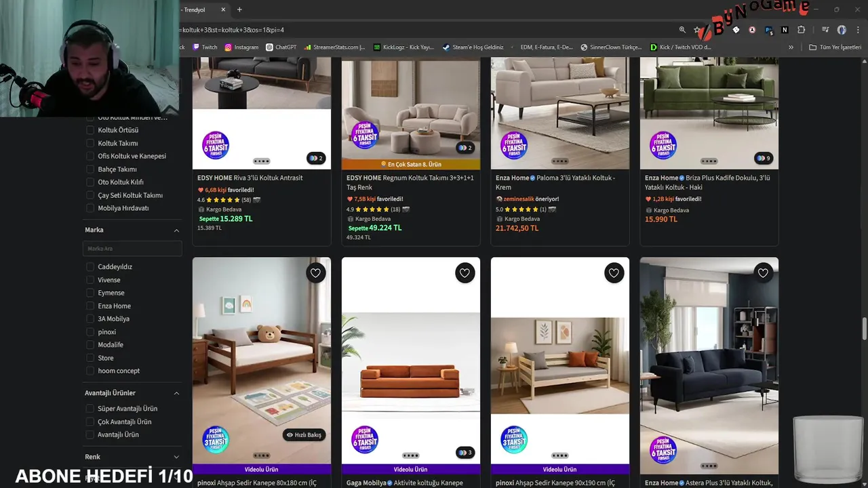Image resolution: width=868 pixels, height=488 pixels.
Task: Favorite the pinoxi 90x190 Sedir Kanepe heart
Action: [x=614, y=273]
